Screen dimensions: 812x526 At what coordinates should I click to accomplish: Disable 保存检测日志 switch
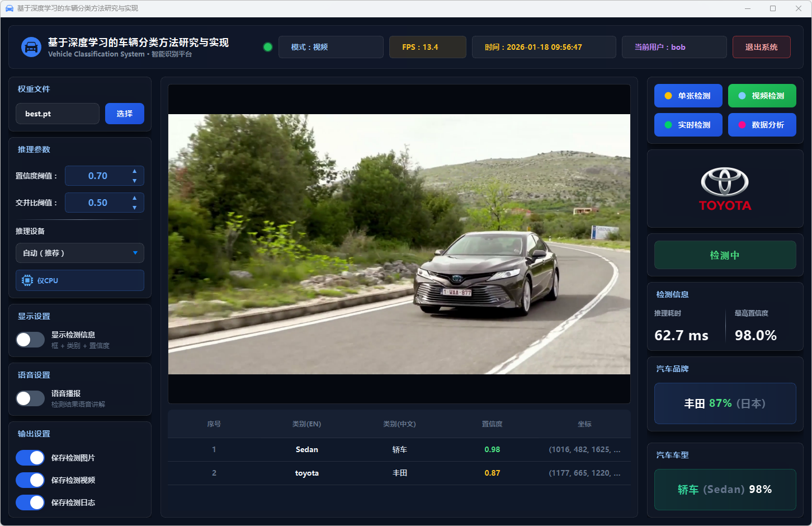click(x=30, y=502)
